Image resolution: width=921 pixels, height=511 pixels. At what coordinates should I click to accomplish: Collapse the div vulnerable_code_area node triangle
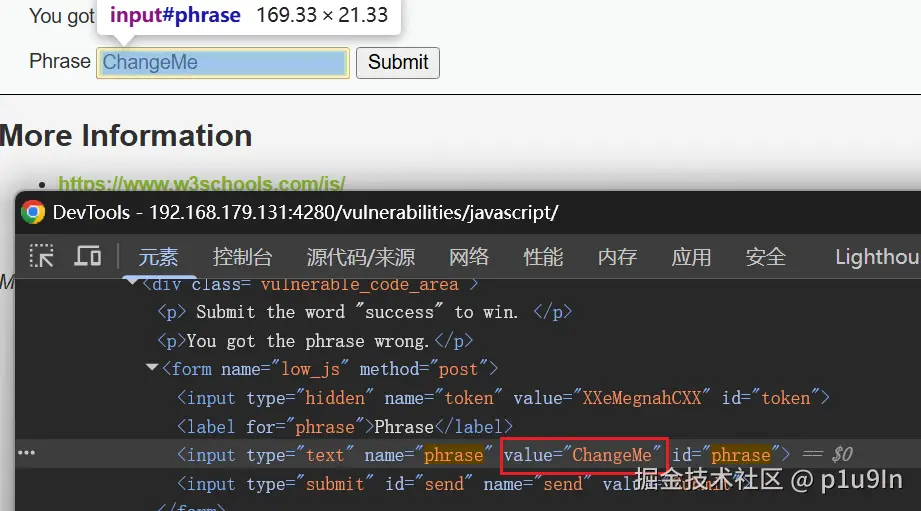(133, 283)
